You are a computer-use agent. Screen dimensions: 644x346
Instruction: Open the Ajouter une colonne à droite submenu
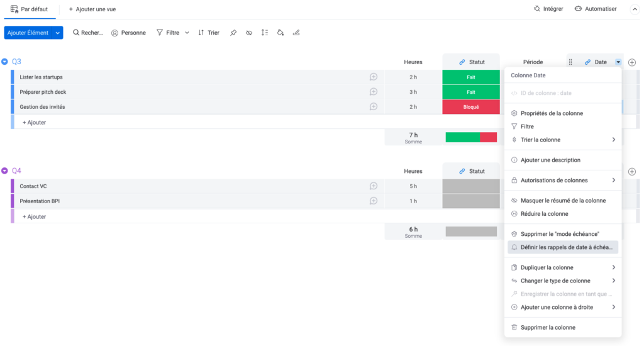point(563,307)
